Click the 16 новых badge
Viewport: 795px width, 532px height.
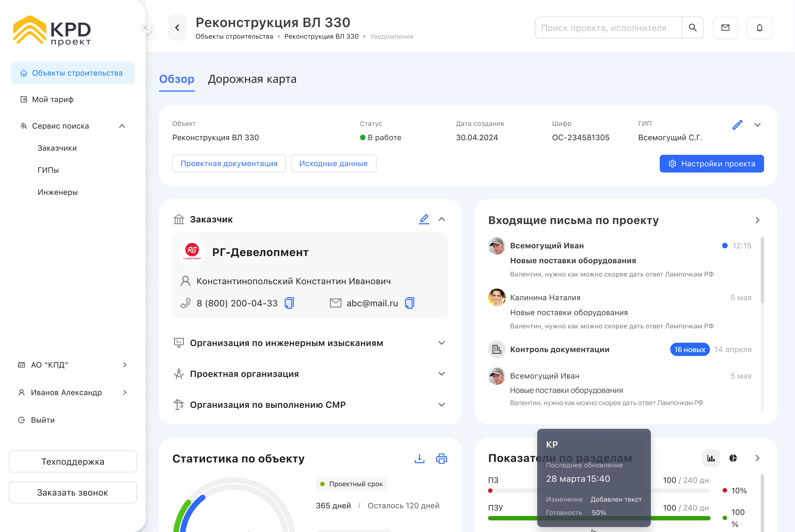point(690,349)
